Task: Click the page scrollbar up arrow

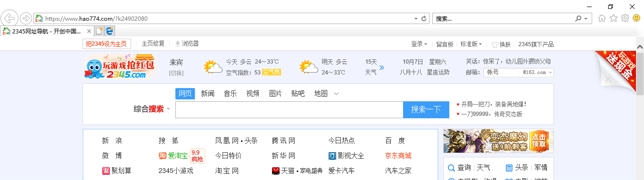Action: tap(640, 47)
